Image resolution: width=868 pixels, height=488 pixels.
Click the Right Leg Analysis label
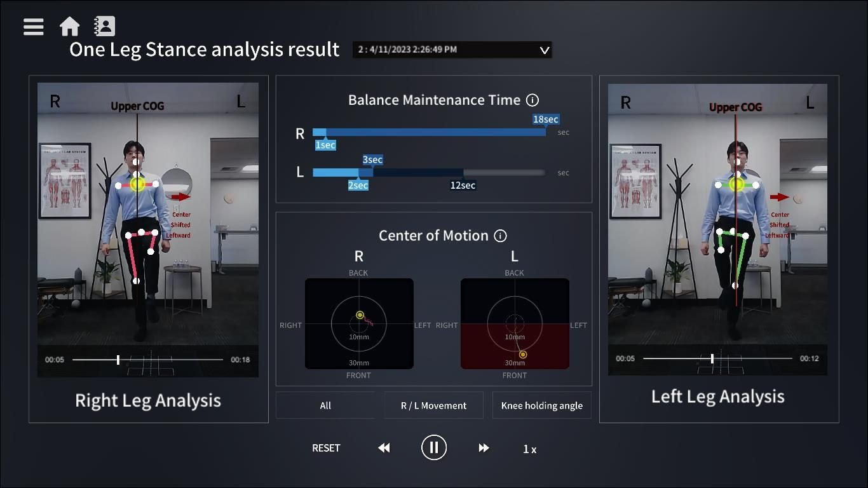click(148, 400)
